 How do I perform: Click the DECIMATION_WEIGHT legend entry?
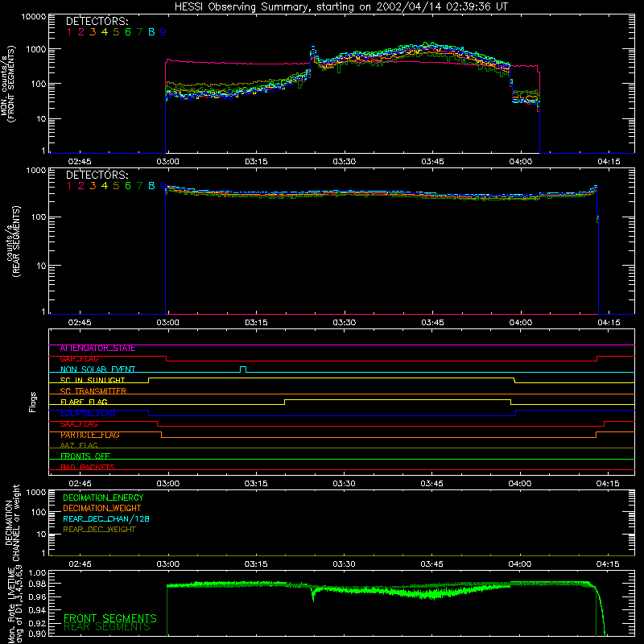(102, 509)
